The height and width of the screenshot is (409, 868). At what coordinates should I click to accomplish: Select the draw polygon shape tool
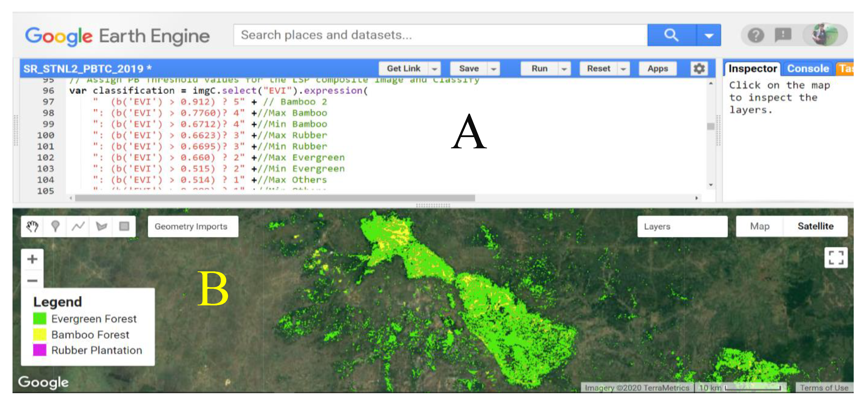tap(101, 226)
